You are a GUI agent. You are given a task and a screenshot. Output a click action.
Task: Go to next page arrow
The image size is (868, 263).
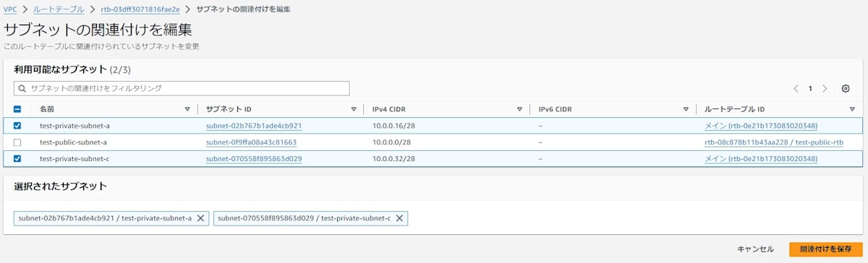[x=825, y=88]
